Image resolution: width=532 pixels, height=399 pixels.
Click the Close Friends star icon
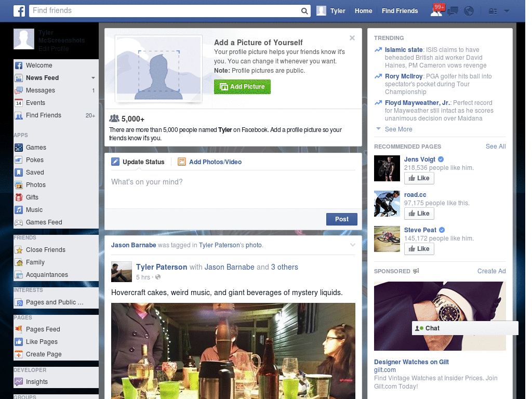pos(19,250)
